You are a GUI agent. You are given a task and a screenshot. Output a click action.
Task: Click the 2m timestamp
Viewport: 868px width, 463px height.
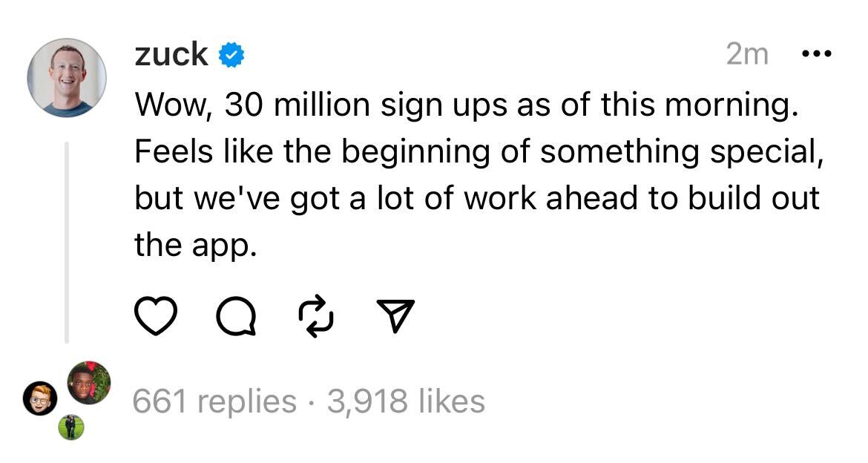[747, 54]
